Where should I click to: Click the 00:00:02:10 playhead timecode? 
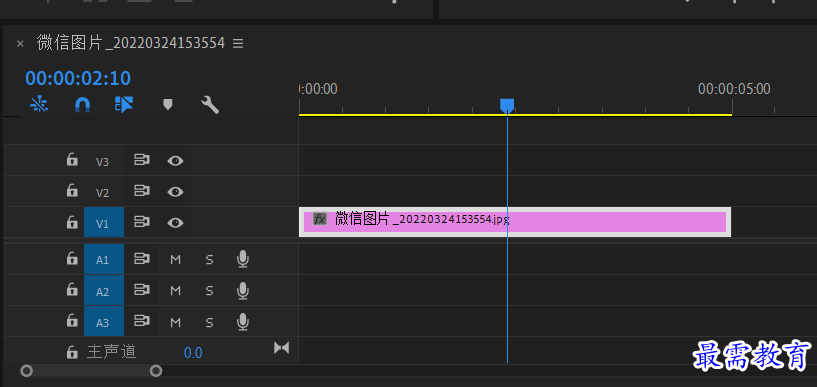pyautogui.click(x=78, y=78)
